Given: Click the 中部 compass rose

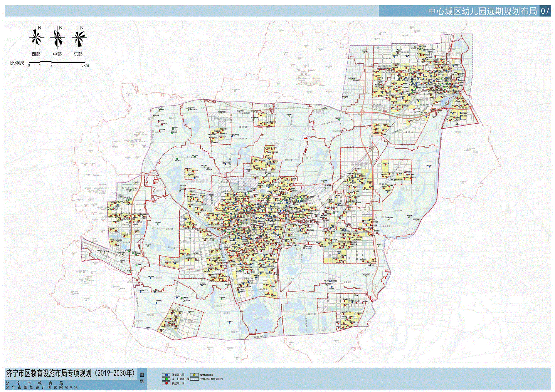Looking at the screenshot, I should pos(58,38).
